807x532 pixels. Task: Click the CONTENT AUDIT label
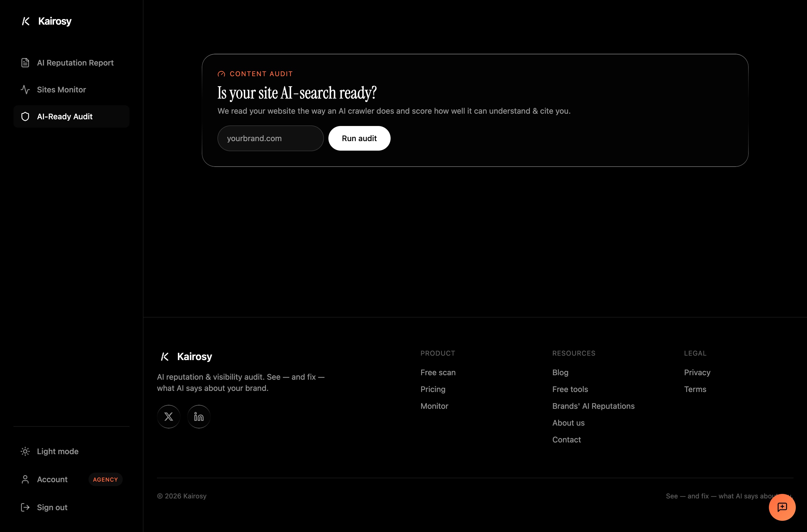pyautogui.click(x=261, y=74)
